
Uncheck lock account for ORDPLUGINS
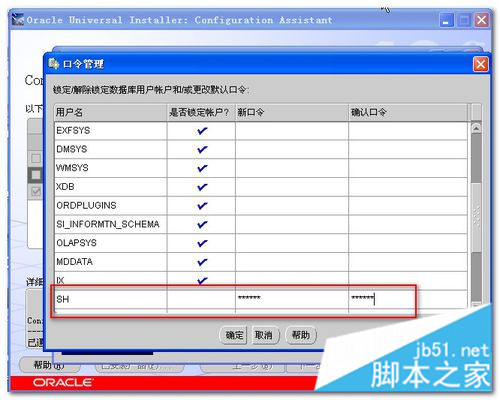point(202,205)
